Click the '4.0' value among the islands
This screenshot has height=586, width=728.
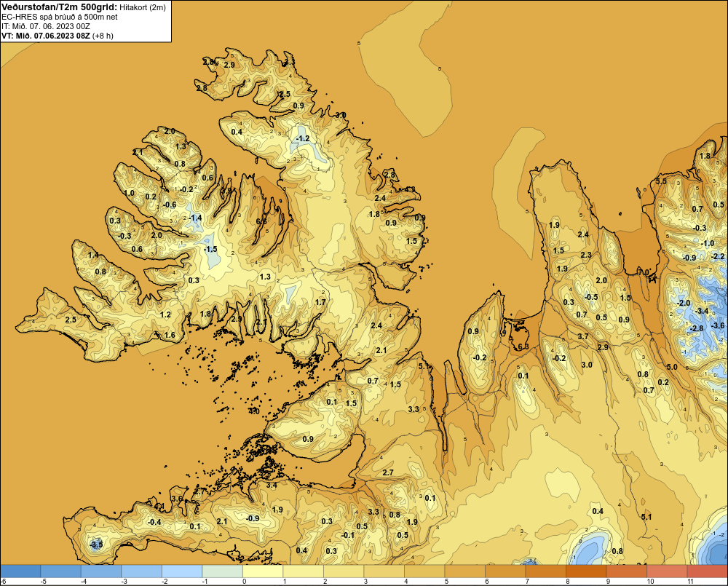point(254,411)
